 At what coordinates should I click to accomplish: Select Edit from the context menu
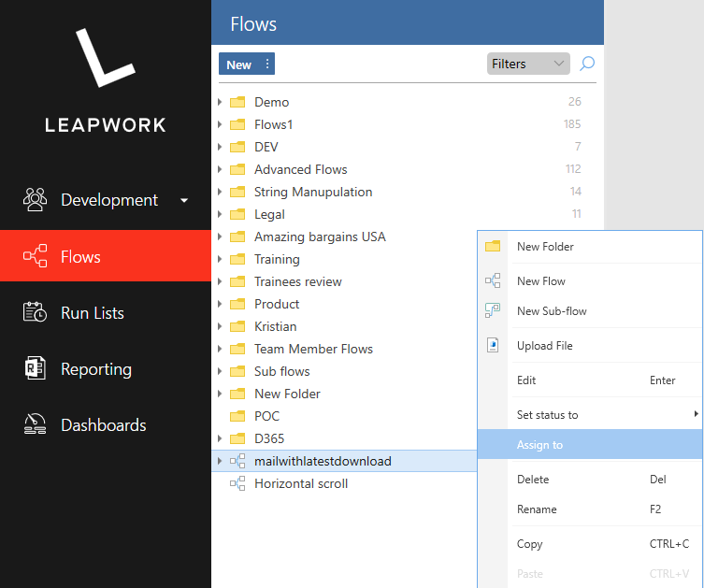click(x=590, y=380)
